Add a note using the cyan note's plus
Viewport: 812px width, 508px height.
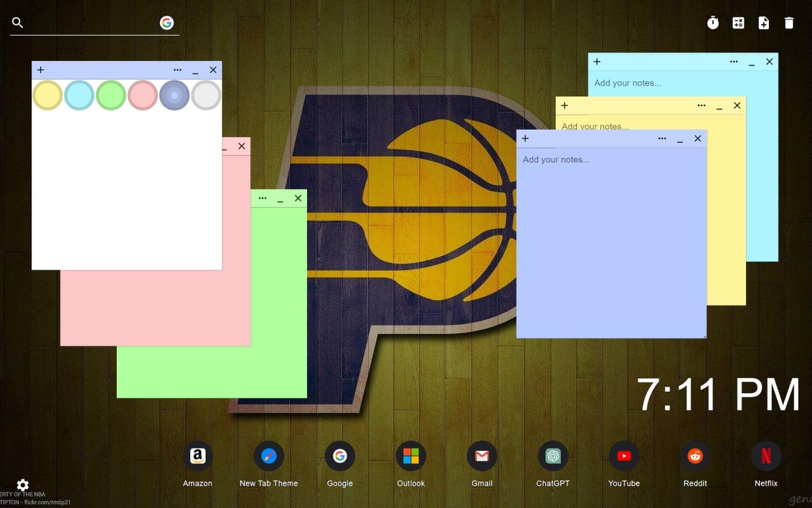(x=597, y=62)
